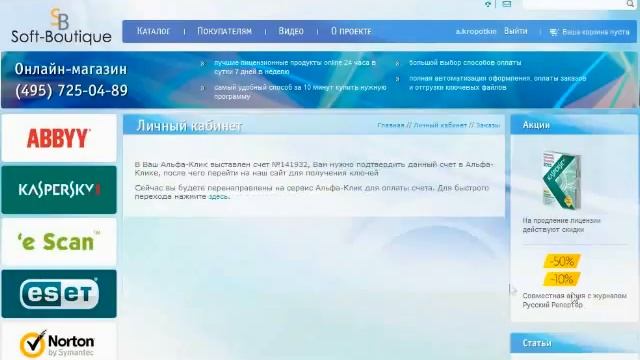Click the phone number (495) 725-04-89

pos(71,90)
